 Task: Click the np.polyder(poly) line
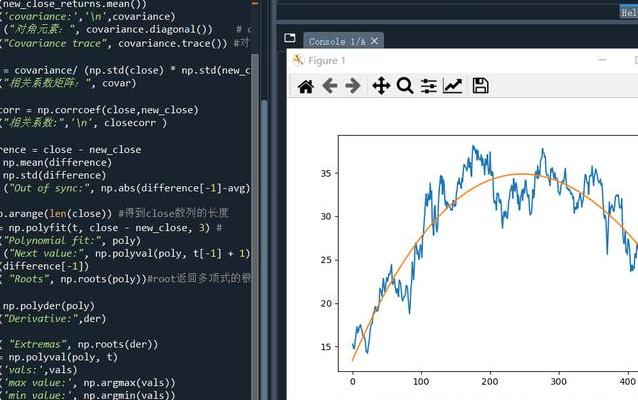[x=48, y=306]
